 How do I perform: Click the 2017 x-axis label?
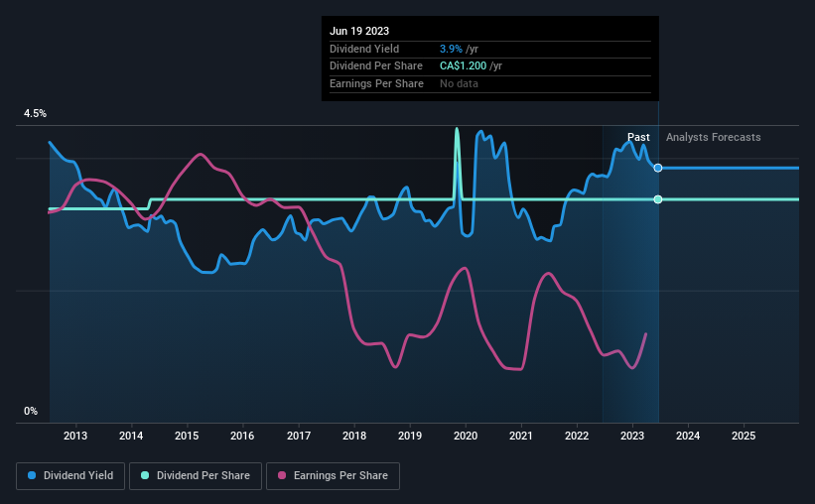pos(299,436)
